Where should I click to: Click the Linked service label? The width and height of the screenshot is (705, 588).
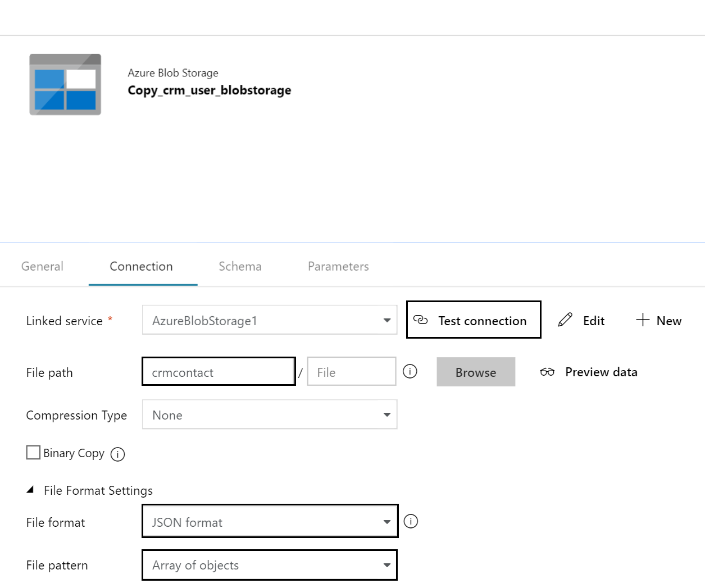[x=64, y=321]
